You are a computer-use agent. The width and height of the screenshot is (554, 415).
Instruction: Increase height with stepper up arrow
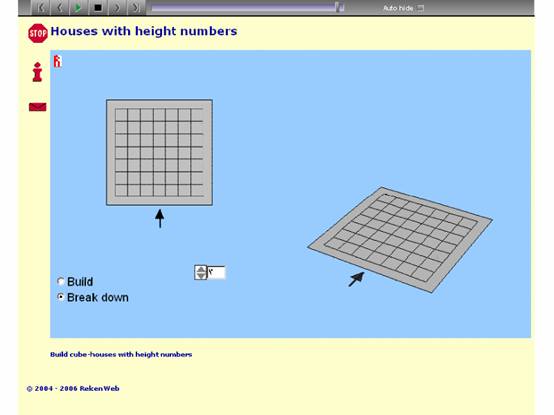[201, 269]
